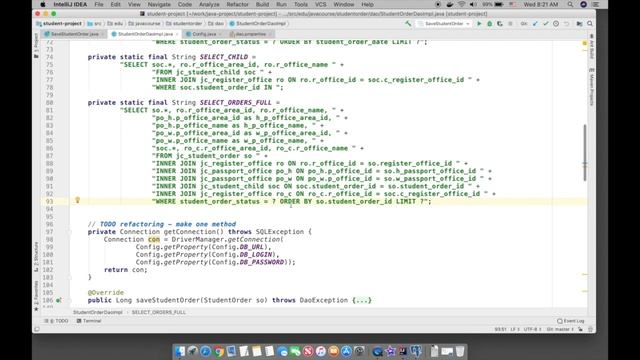Click the yellow warning stripe mark beside line 103

coord(584,274)
